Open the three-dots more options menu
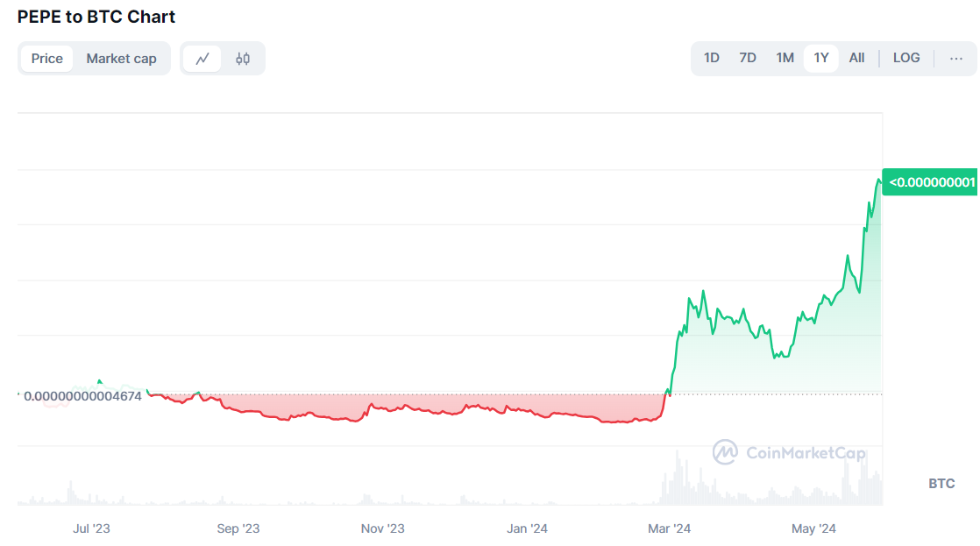This screenshot has height=546, width=980. coord(955,58)
